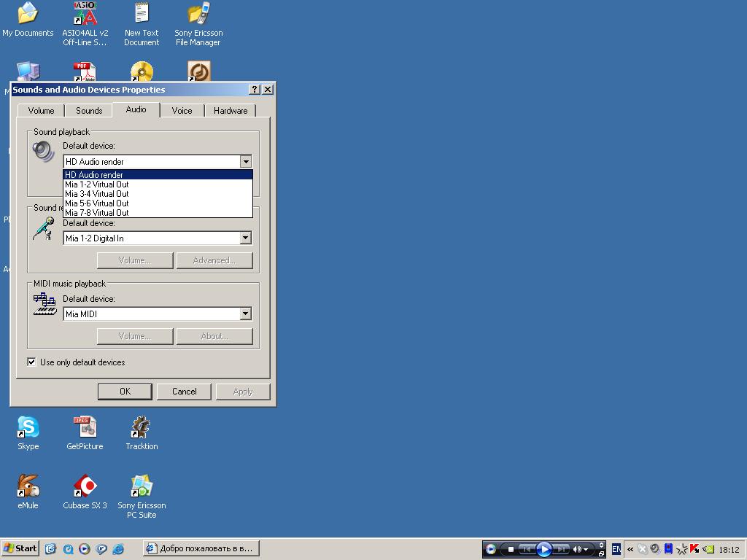Skip to previous track in Media Player toolbar
This screenshot has width=747, height=560.
[527, 549]
